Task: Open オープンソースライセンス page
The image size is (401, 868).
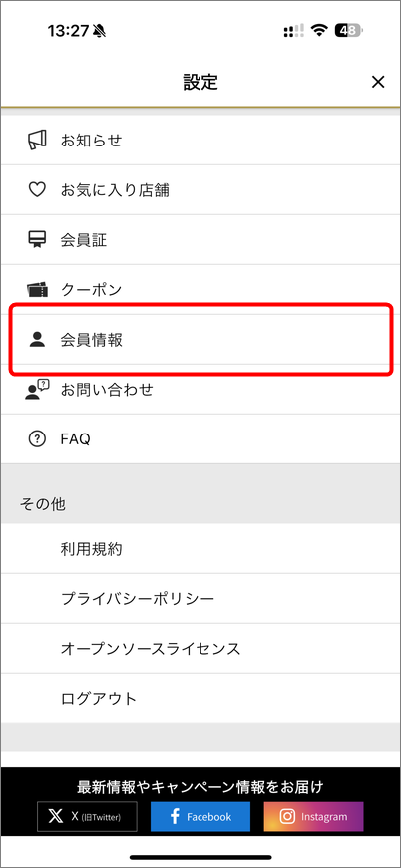Action: click(200, 648)
